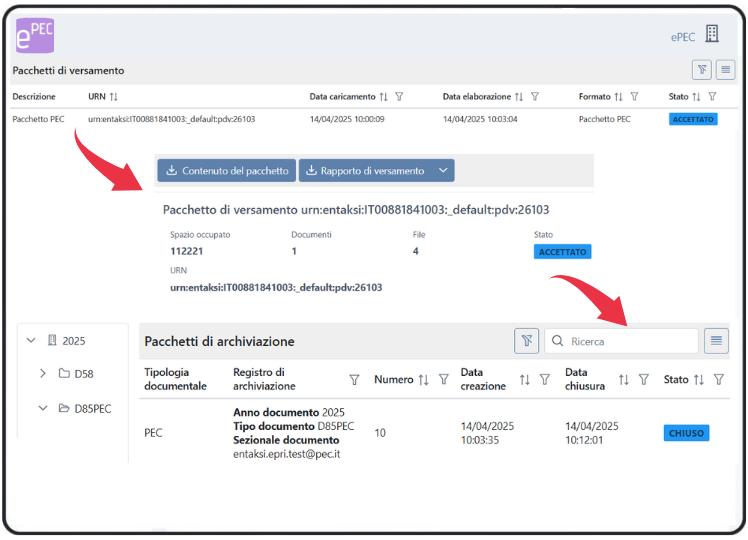Sort the URN column
This screenshot has height=540, width=748.
[x=113, y=97]
